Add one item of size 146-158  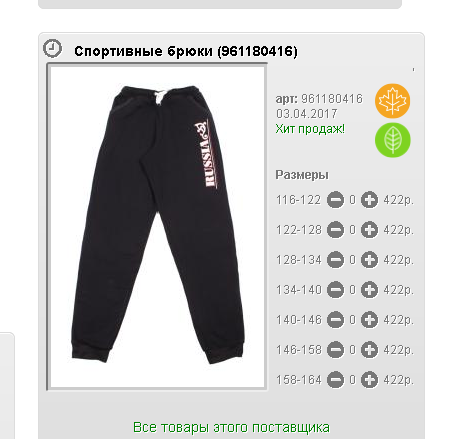coord(369,350)
